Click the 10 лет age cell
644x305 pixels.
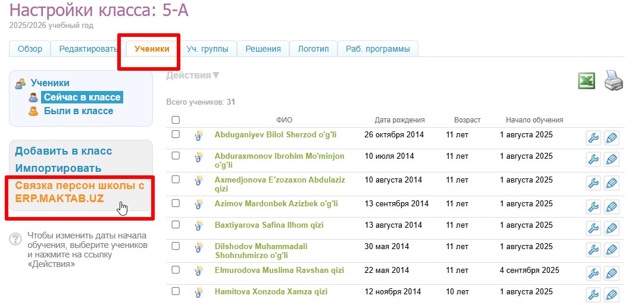[457, 291]
